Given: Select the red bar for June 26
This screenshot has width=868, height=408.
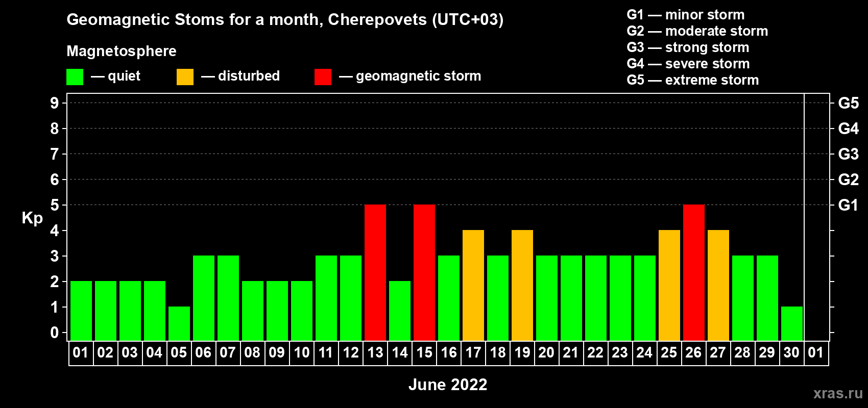Looking at the screenshot, I should tap(694, 272).
